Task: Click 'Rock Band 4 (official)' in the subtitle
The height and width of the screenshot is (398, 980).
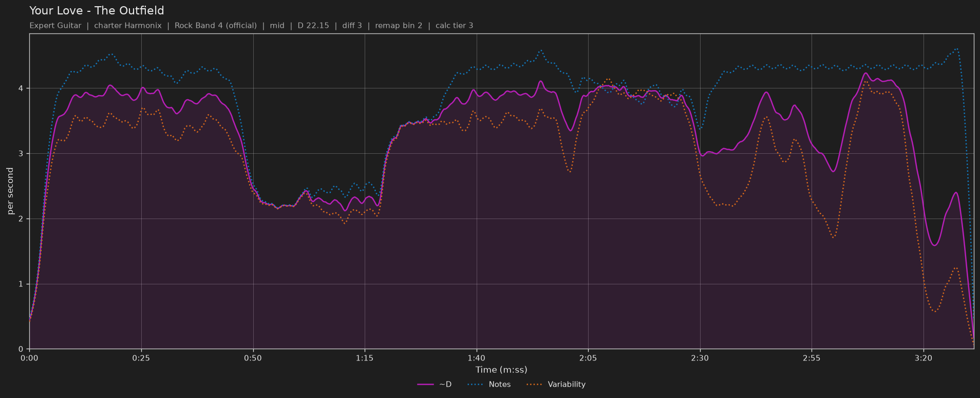Action: pyautogui.click(x=216, y=26)
